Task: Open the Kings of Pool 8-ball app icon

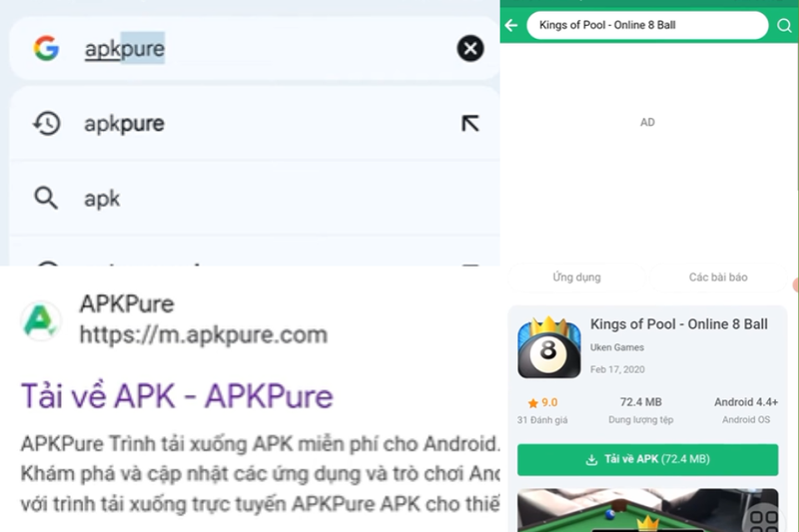Action: pos(548,347)
